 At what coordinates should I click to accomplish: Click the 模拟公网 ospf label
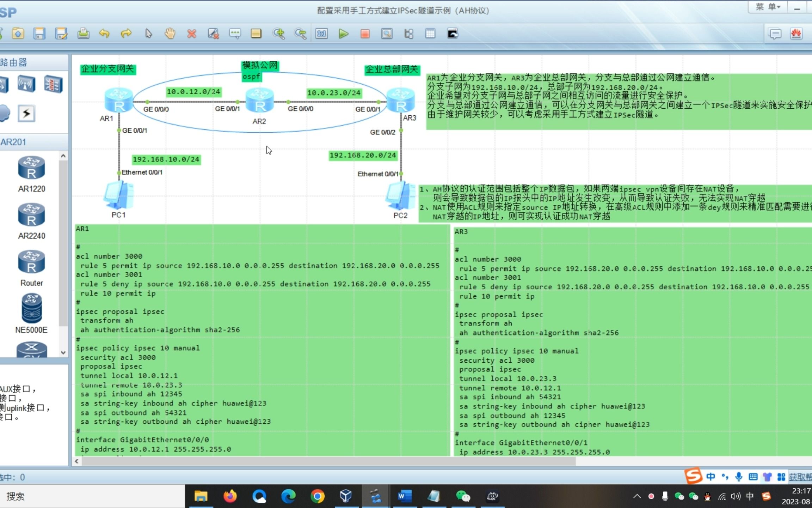(x=260, y=71)
